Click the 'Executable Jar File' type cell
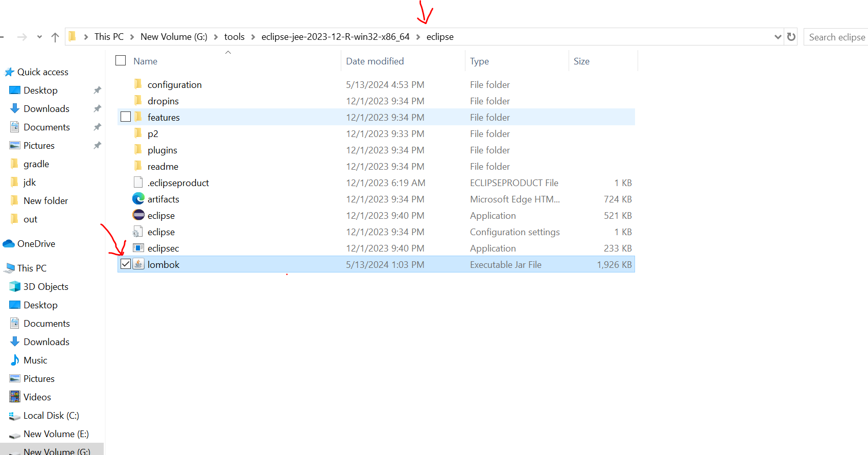Viewport: 868px width, 455px height. coord(506,265)
